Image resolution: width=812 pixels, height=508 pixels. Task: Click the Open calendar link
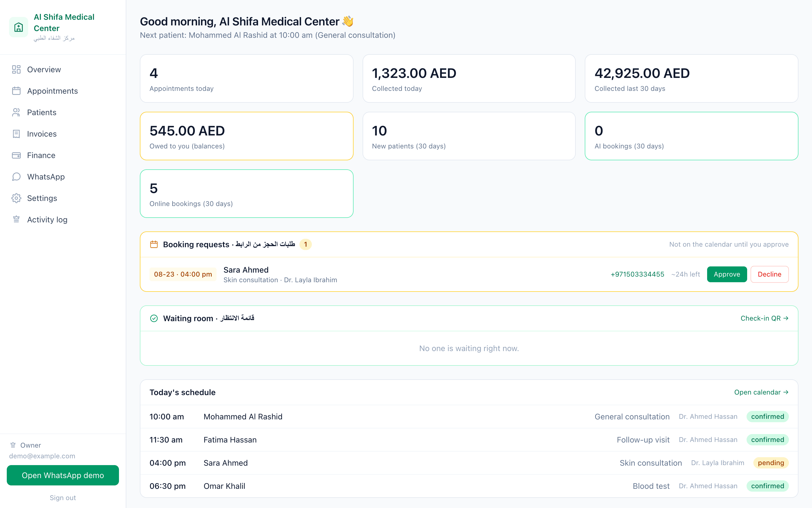click(x=761, y=392)
